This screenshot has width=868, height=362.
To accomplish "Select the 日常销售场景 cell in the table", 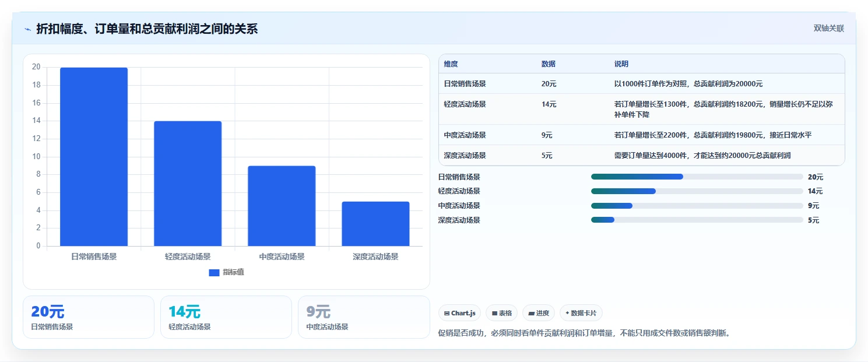I will tap(465, 84).
